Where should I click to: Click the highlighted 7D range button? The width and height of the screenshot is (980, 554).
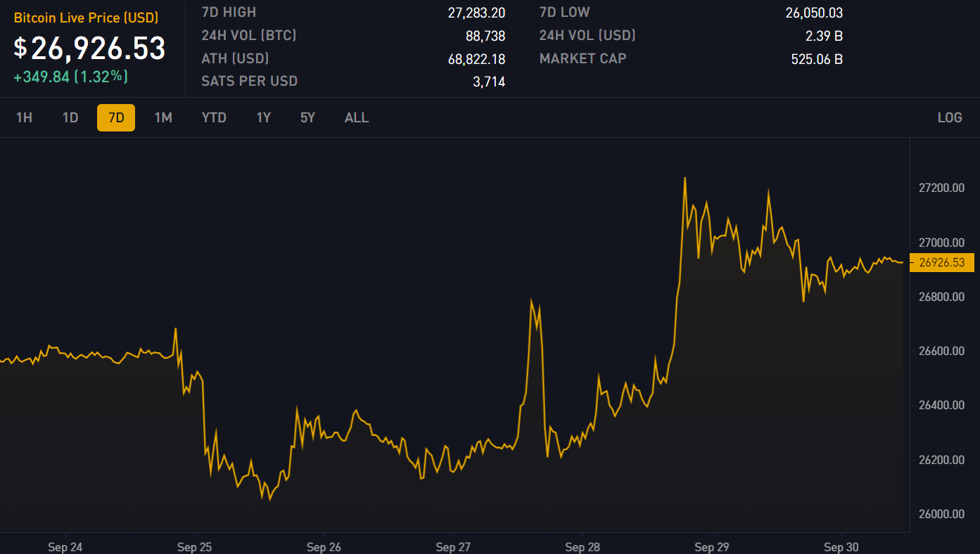(x=116, y=117)
